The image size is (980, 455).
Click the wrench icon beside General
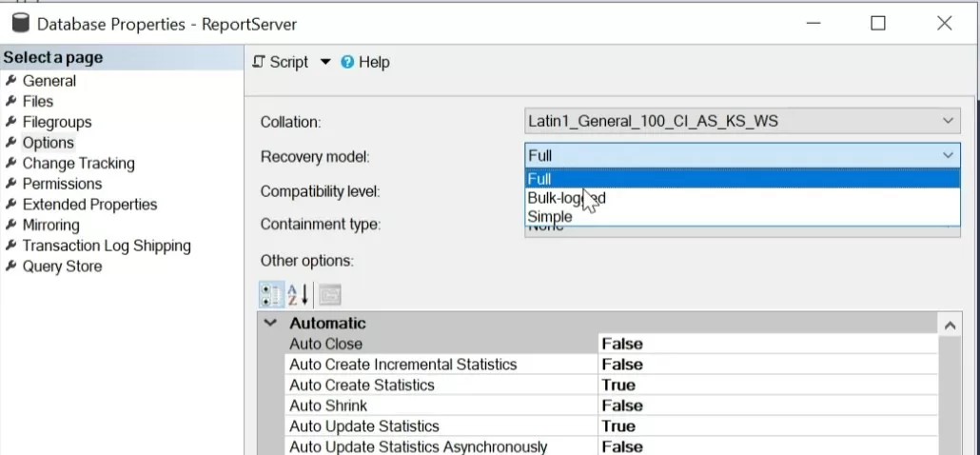(10, 80)
